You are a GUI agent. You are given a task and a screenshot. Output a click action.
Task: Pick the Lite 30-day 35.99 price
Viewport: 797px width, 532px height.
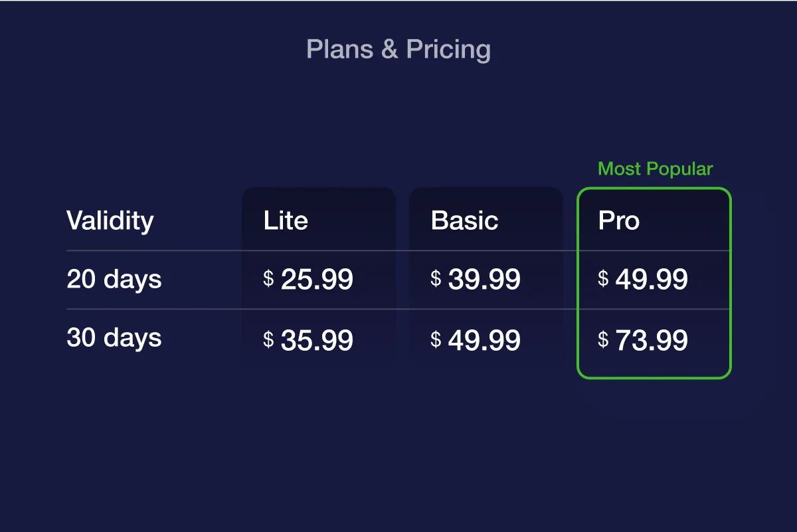pyautogui.click(x=317, y=341)
